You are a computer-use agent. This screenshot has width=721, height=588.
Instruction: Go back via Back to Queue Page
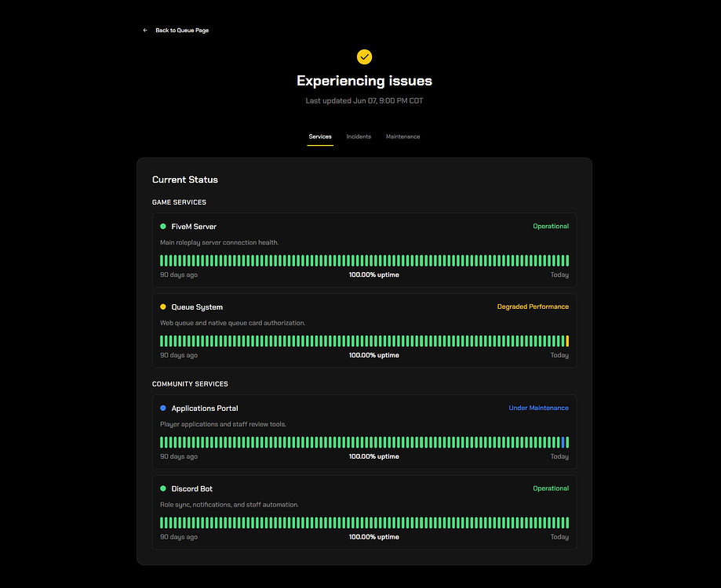(x=182, y=31)
